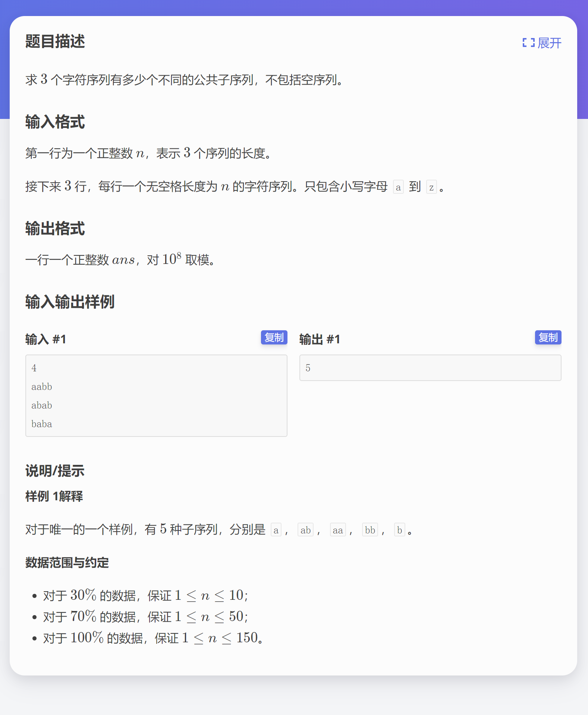The width and height of the screenshot is (588, 715).
Task: Click the 样例 1解释 subheading
Action: point(54,496)
